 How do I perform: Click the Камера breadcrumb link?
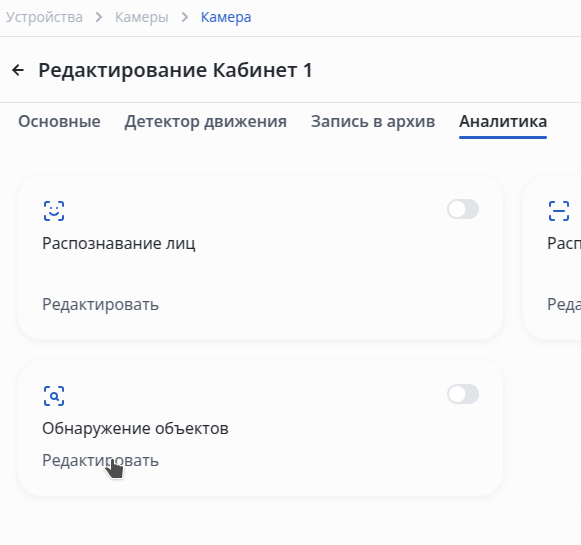226,17
